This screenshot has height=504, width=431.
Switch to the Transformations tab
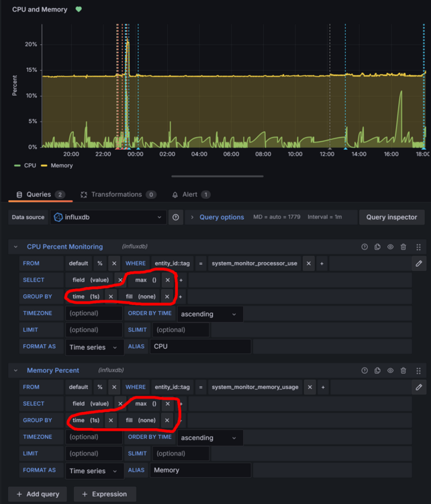(x=117, y=195)
